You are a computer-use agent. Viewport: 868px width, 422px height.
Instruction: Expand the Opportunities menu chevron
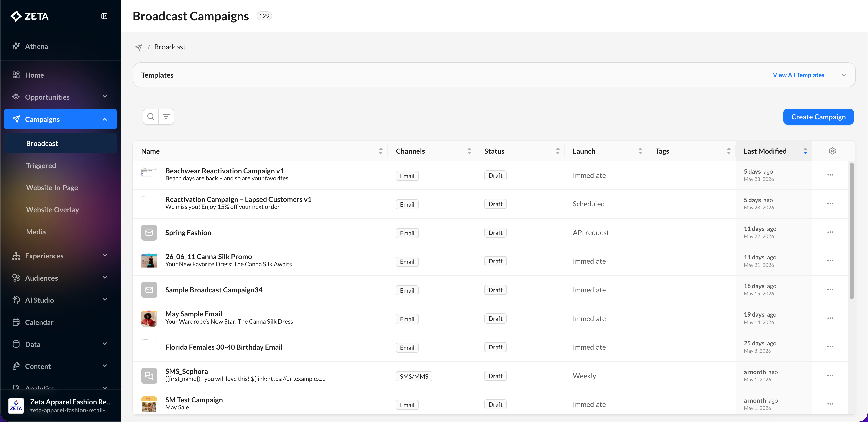coord(105,97)
